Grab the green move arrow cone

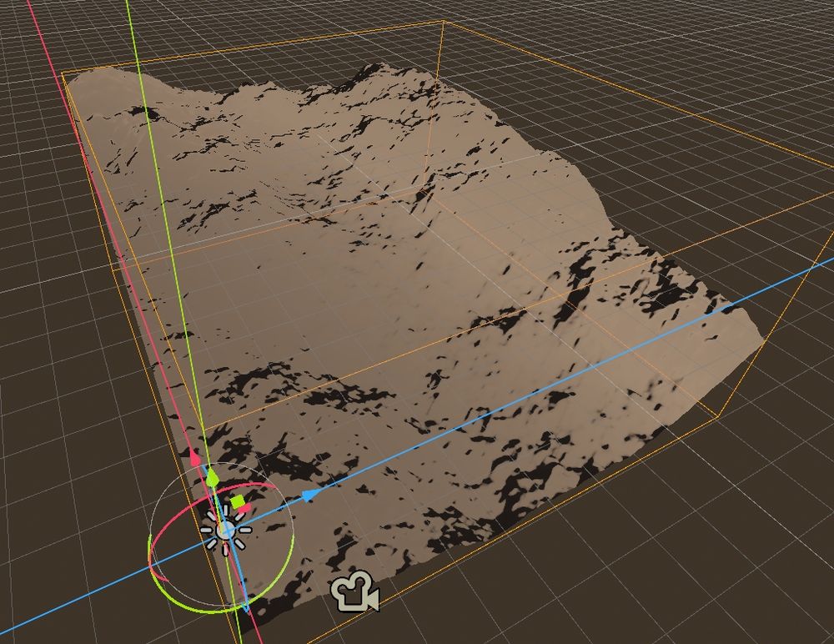212,477
